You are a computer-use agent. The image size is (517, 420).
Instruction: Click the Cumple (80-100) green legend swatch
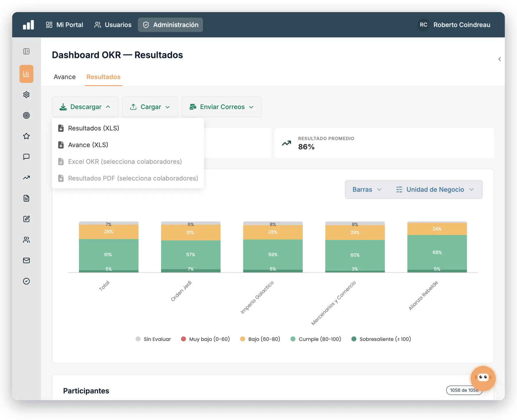[x=293, y=339]
